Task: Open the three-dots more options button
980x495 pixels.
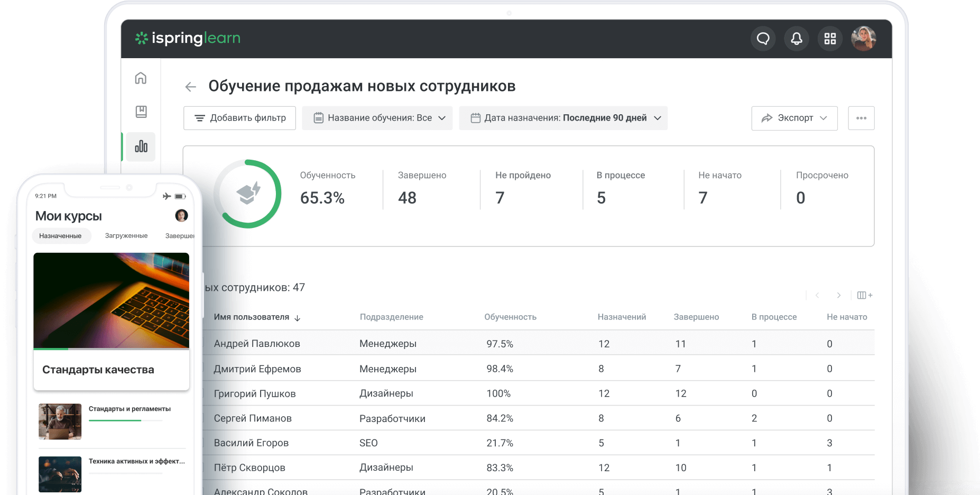Action: click(x=861, y=118)
